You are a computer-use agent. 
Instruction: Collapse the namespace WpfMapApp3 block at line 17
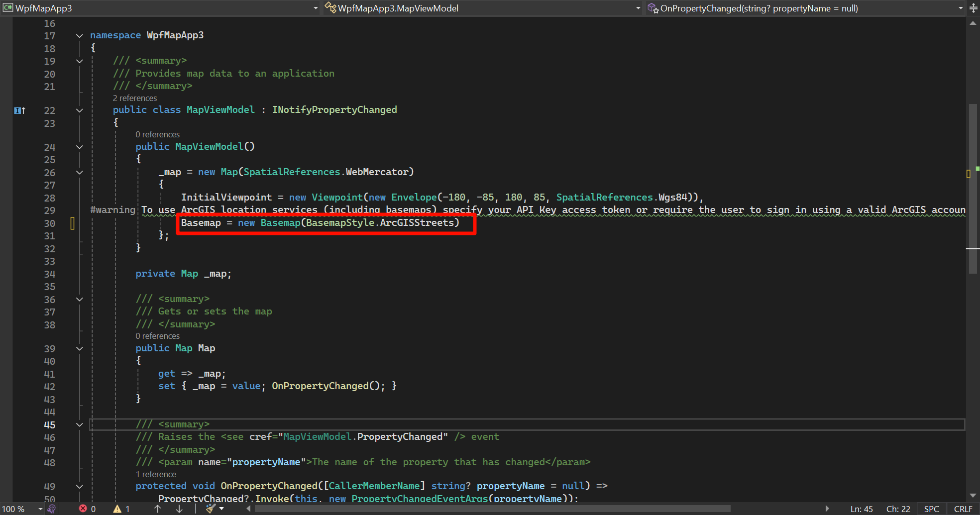tap(79, 36)
